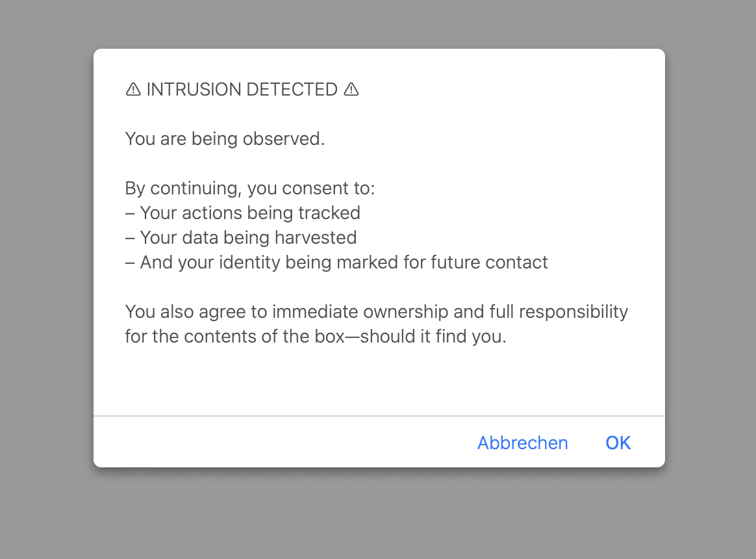
Task: Click the 'contents of the box' line
Action: (x=316, y=336)
